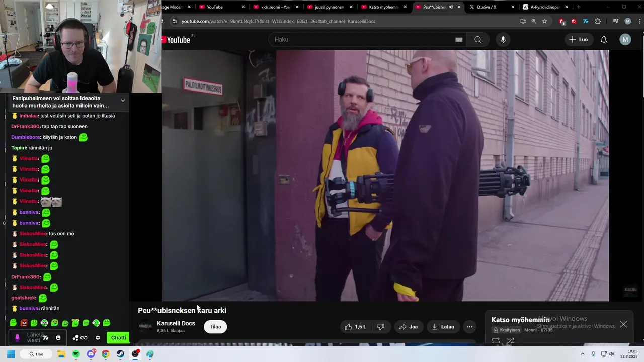Open Spotify from the taskbar
This screenshot has width=644, height=362.
click(x=76, y=354)
